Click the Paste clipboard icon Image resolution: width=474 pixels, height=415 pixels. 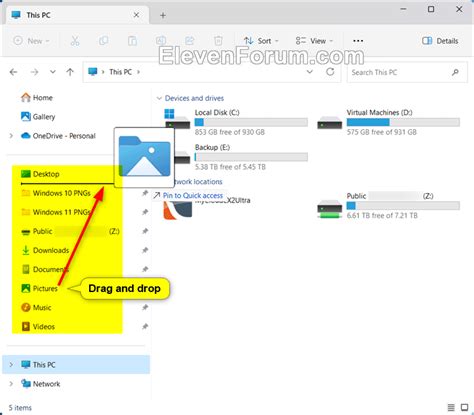point(132,41)
